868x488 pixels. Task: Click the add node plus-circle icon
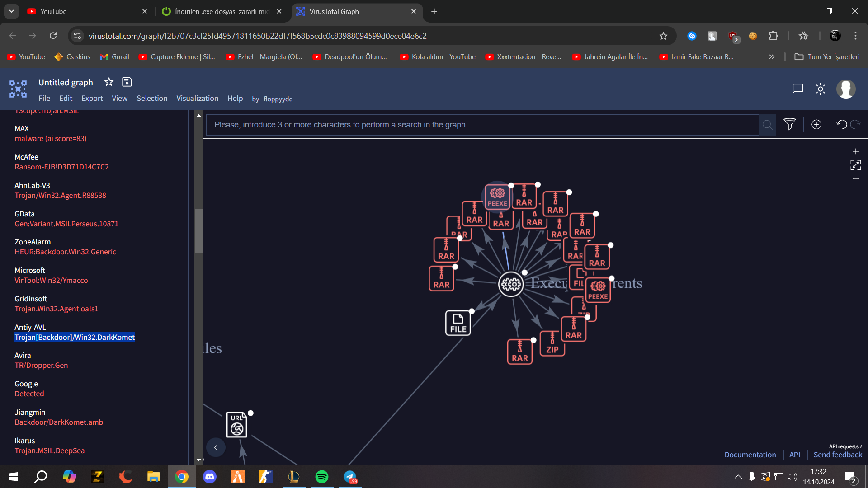click(x=816, y=124)
